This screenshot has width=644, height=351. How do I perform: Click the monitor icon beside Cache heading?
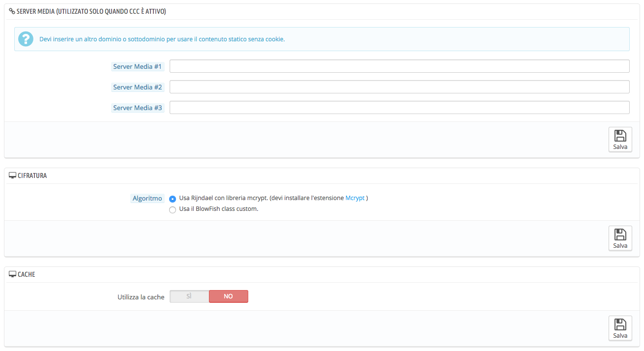(13, 274)
